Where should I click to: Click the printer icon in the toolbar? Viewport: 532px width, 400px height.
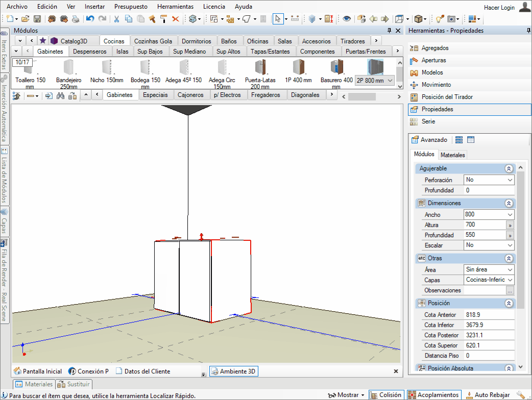point(76,19)
